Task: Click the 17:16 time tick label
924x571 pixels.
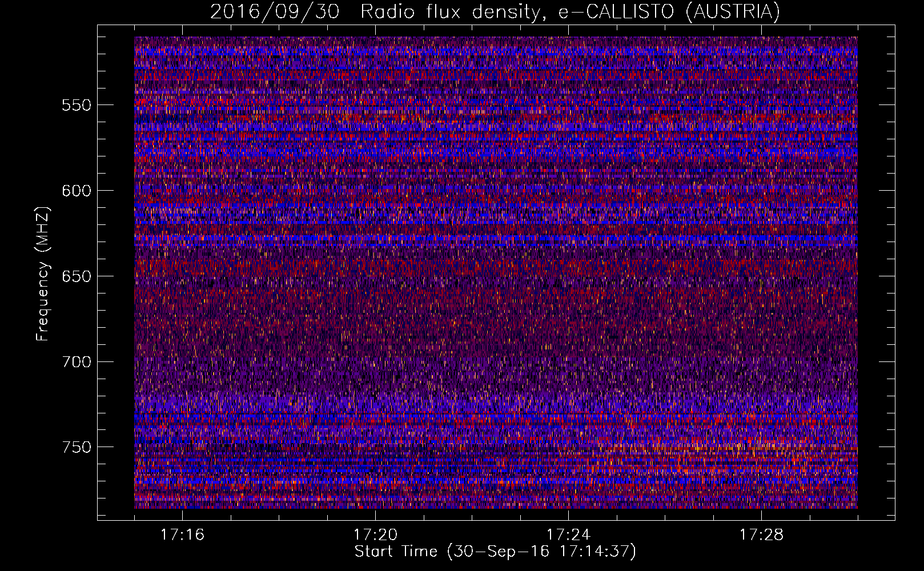Action: pos(182,534)
